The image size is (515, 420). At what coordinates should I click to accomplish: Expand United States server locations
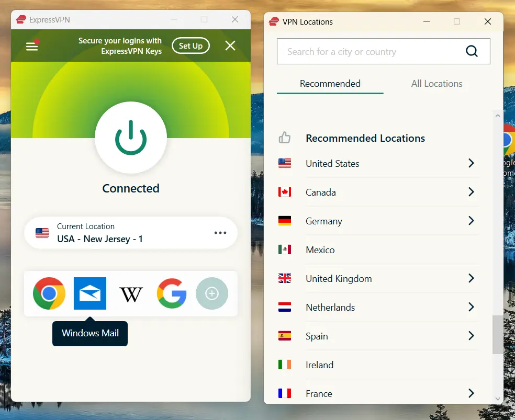(x=471, y=163)
